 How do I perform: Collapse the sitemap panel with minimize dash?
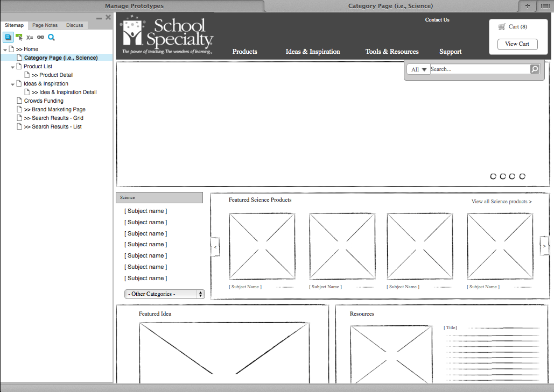99,18
